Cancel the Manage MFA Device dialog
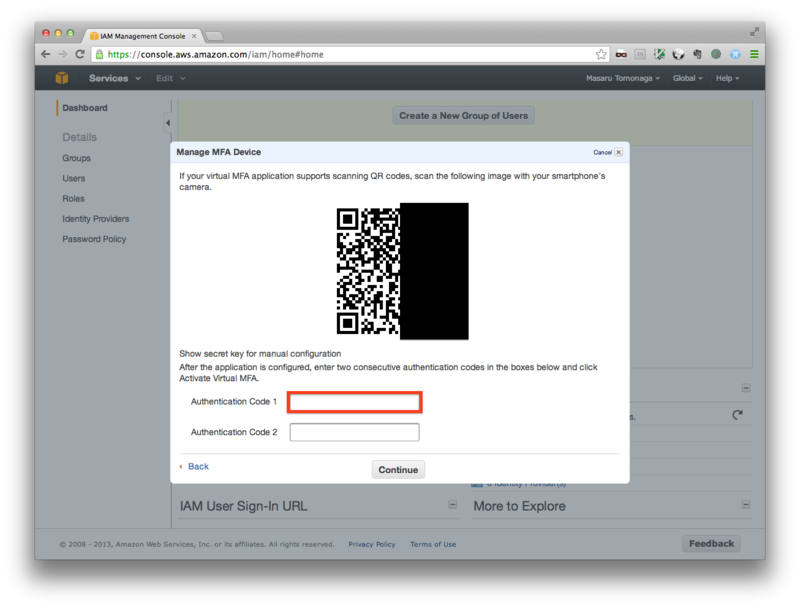The height and width of the screenshot is (608, 800). [x=607, y=152]
